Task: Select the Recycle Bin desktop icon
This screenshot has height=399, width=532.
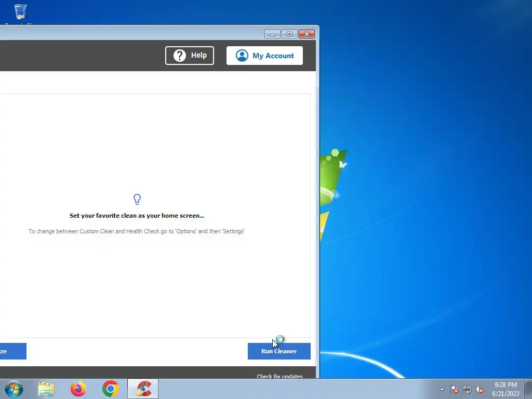Action: (x=20, y=14)
